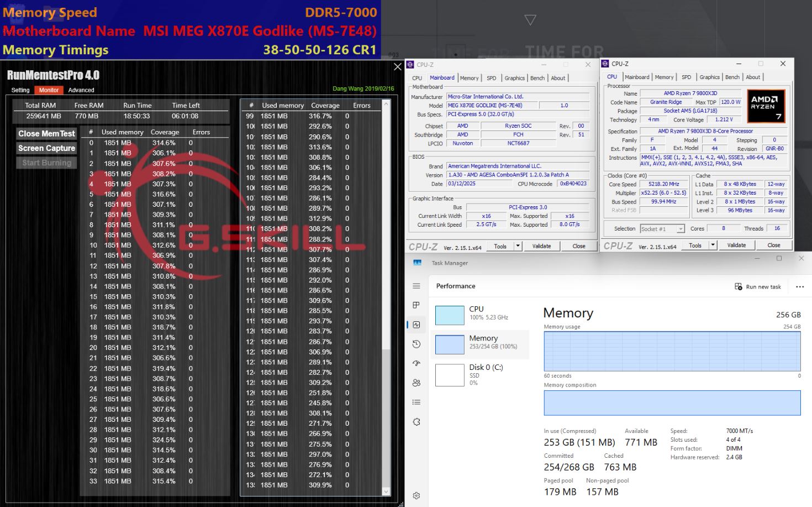Open Task Manager settings gear

coord(416,496)
